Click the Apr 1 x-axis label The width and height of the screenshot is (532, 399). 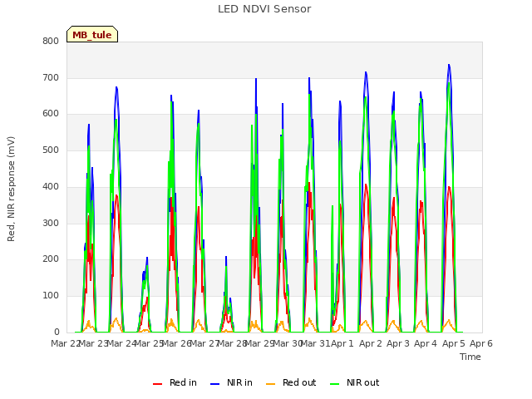pyautogui.click(x=342, y=343)
